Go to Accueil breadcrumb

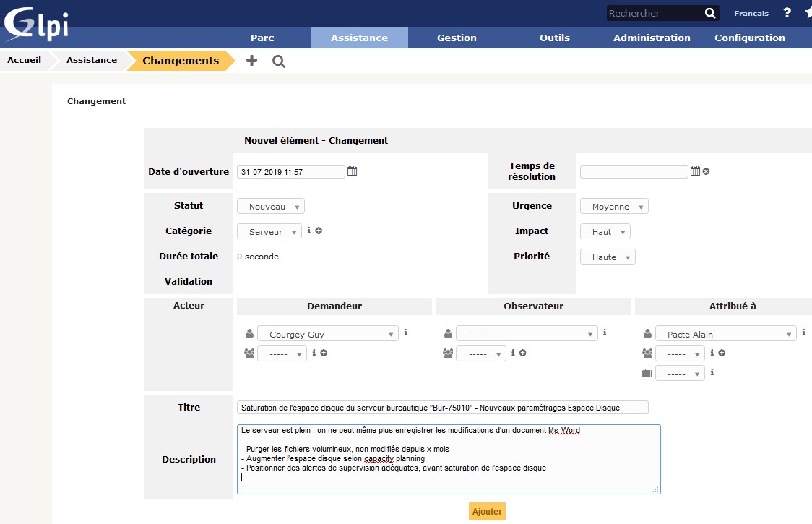(x=25, y=60)
